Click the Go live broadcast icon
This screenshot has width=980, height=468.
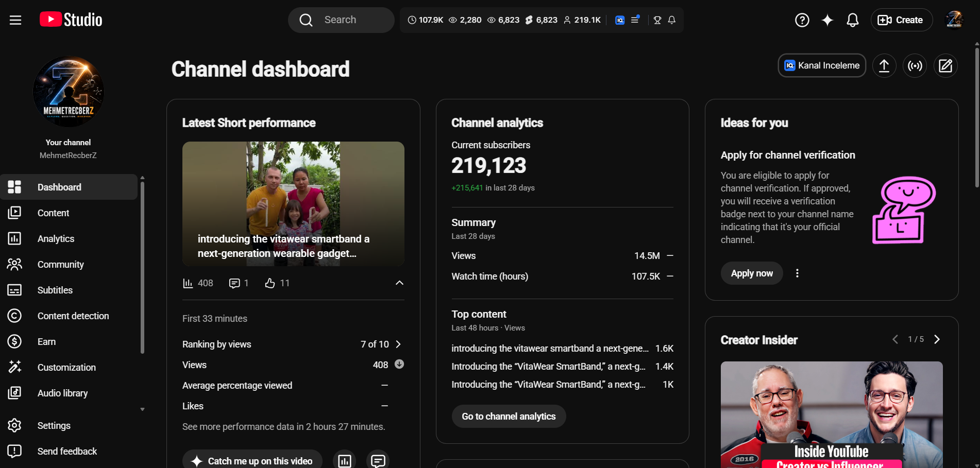point(915,65)
